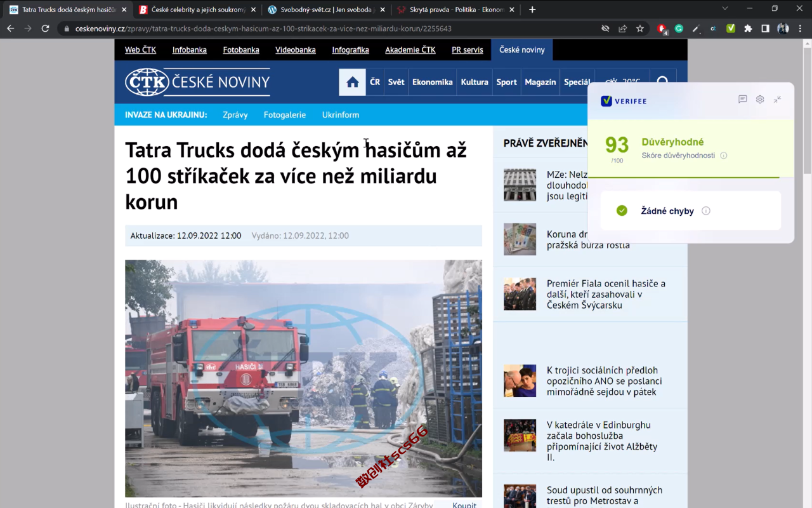812x508 pixels.
Task: Bookmark this page with the star
Action: click(640, 29)
